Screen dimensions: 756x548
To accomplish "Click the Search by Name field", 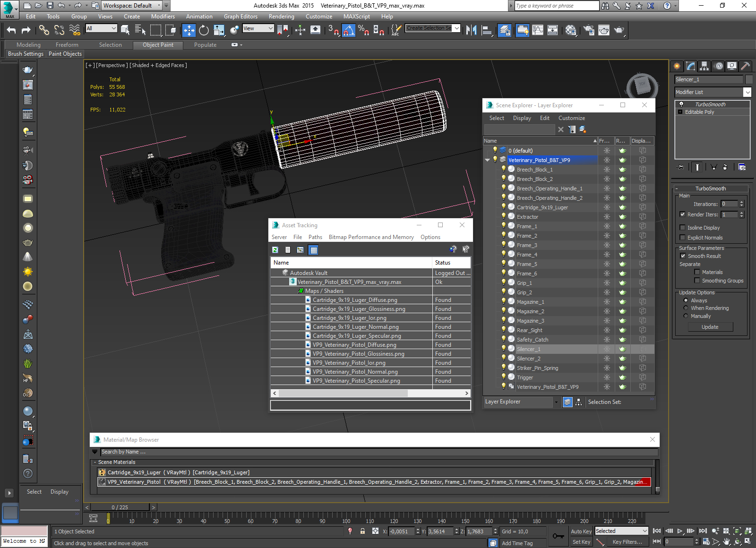I will tap(378, 452).
